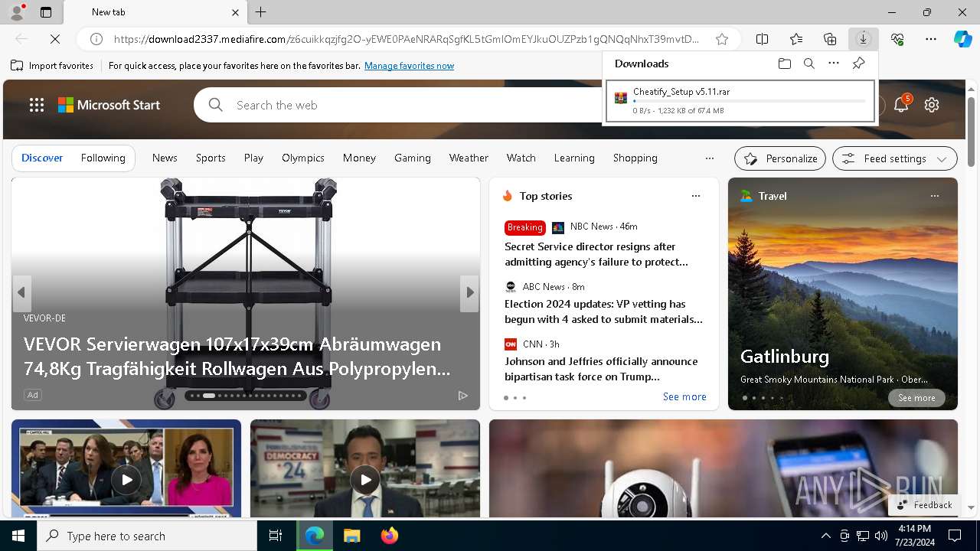This screenshot has width=980, height=551.
Task: Add this page to favorites star
Action: [x=722, y=39]
